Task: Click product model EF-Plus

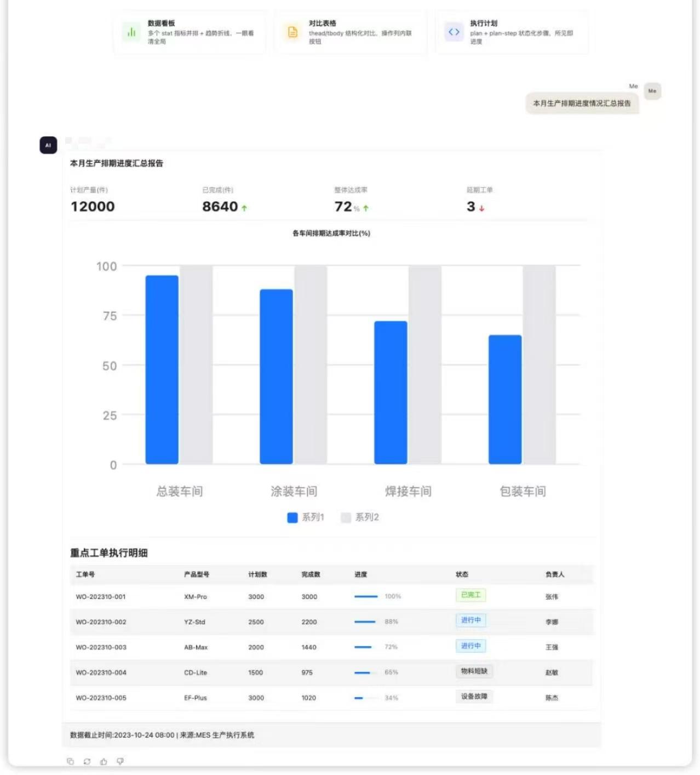Action: click(x=196, y=698)
